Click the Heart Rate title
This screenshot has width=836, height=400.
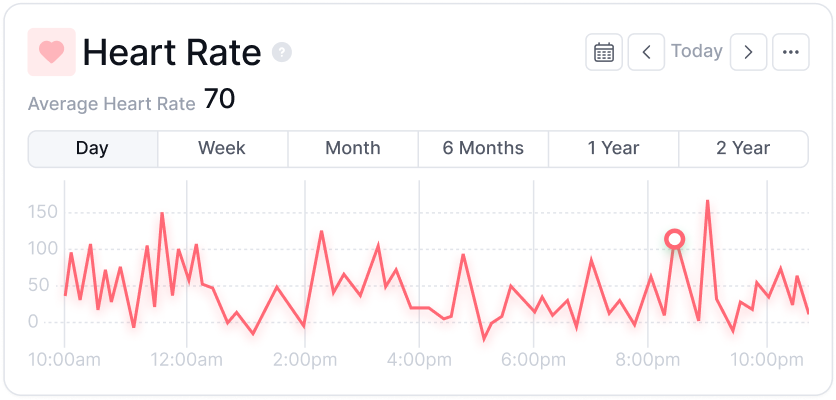point(172,52)
